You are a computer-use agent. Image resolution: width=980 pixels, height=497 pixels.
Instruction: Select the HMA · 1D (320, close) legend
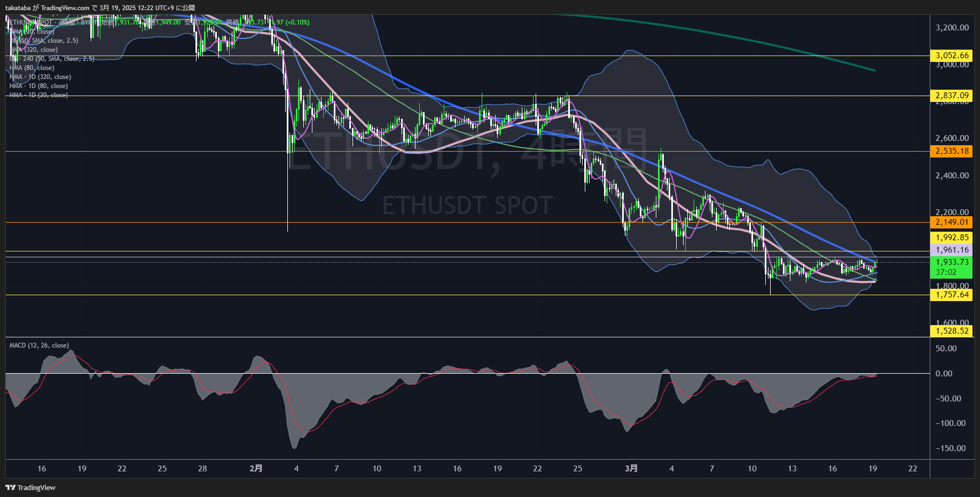pos(40,77)
